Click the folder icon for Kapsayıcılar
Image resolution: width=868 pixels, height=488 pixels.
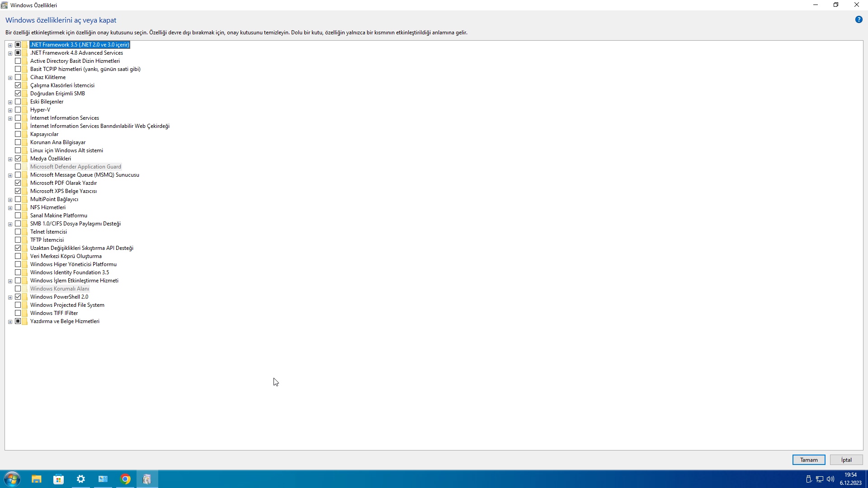pyautogui.click(x=25, y=134)
